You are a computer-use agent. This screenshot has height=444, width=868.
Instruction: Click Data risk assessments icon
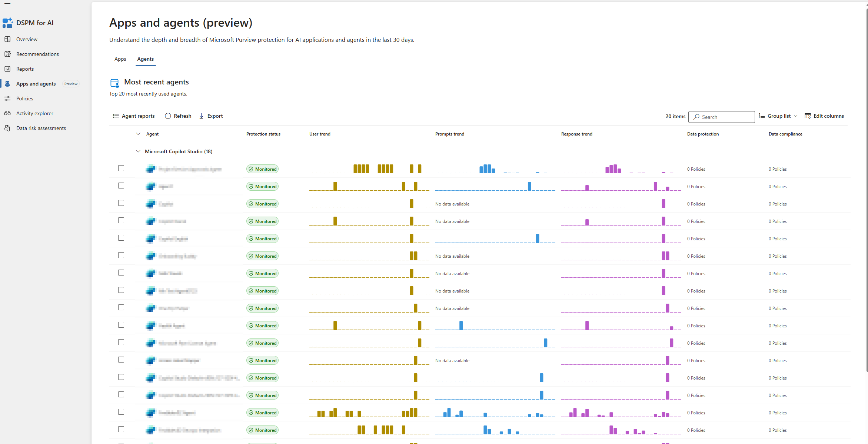(x=7, y=128)
